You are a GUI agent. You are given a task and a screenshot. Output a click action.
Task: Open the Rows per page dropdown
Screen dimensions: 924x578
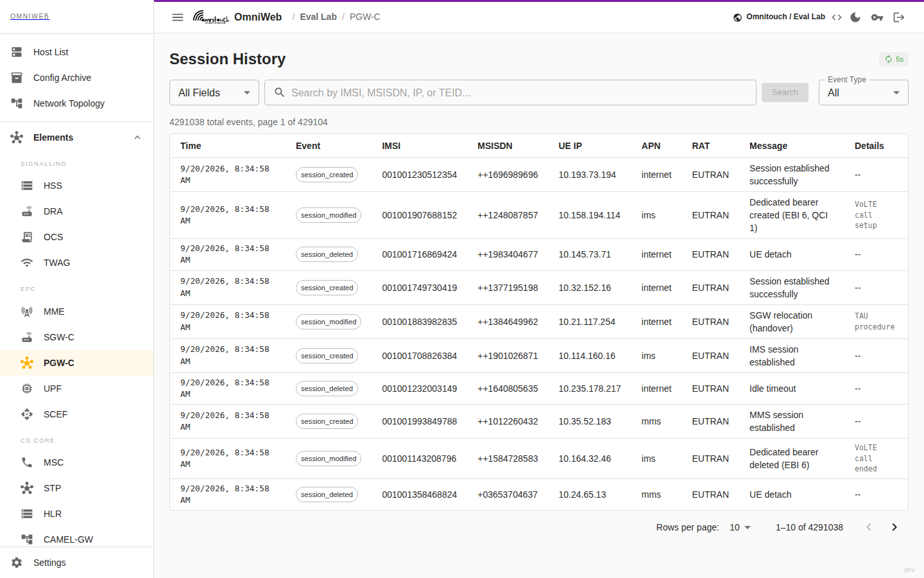click(x=740, y=527)
